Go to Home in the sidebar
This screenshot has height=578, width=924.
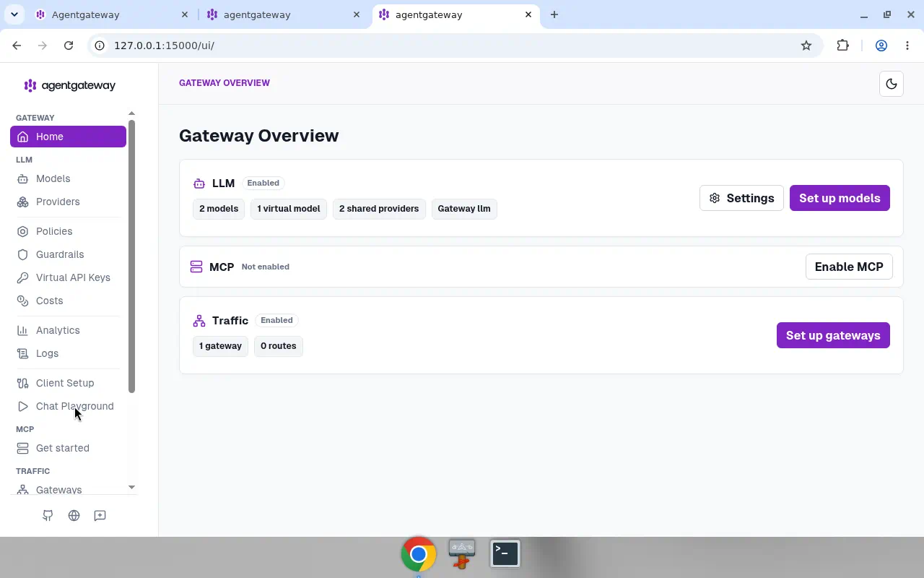pos(68,137)
